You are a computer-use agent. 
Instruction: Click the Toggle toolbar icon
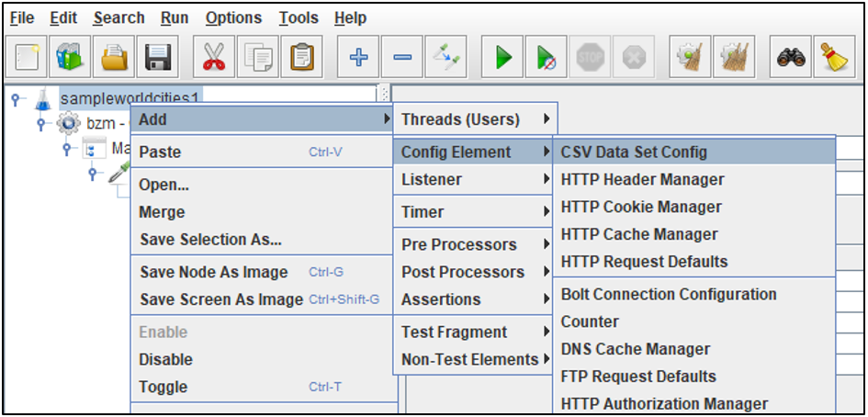pos(447,58)
